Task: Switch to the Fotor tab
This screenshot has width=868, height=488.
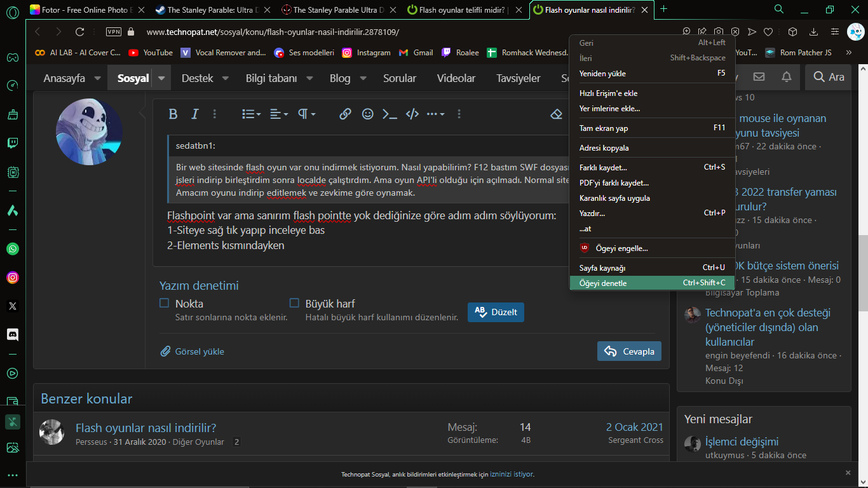Action: [88, 10]
